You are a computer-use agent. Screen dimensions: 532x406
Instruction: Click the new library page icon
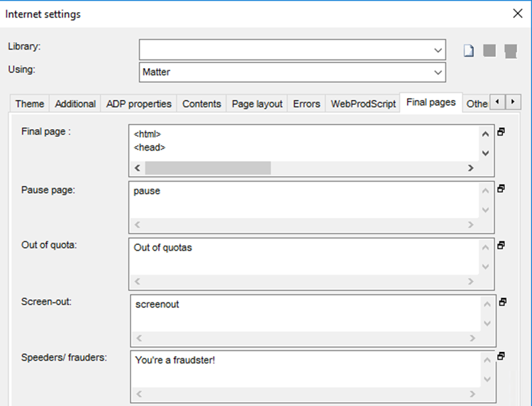(x=468, y=51)
